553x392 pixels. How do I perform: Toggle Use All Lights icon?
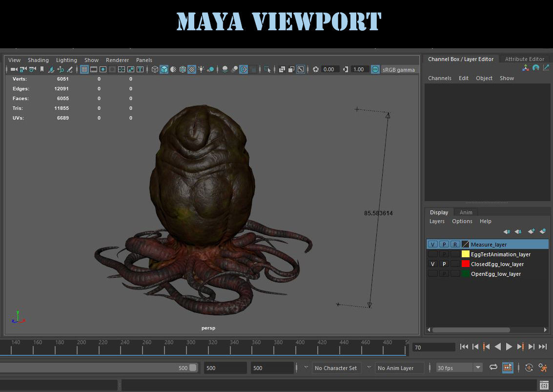tap(201, 69)
